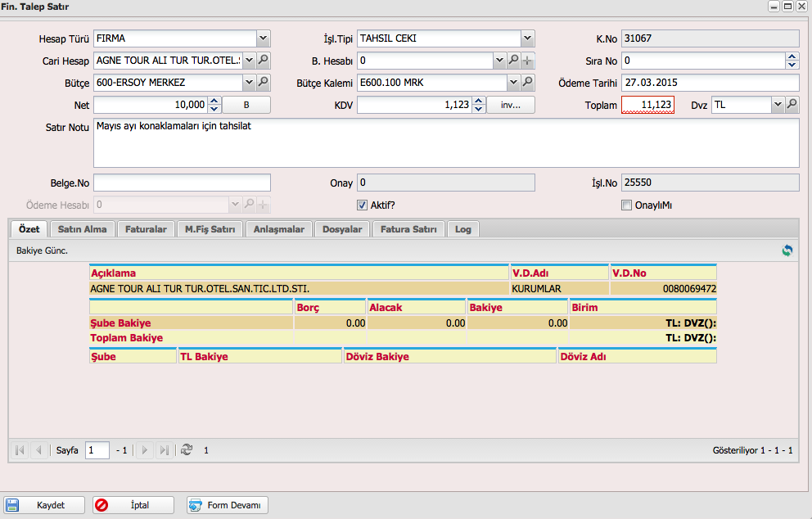812x519 pixels.
Task: Open the Fatura Satırı tab
Action: click(408, 229)
